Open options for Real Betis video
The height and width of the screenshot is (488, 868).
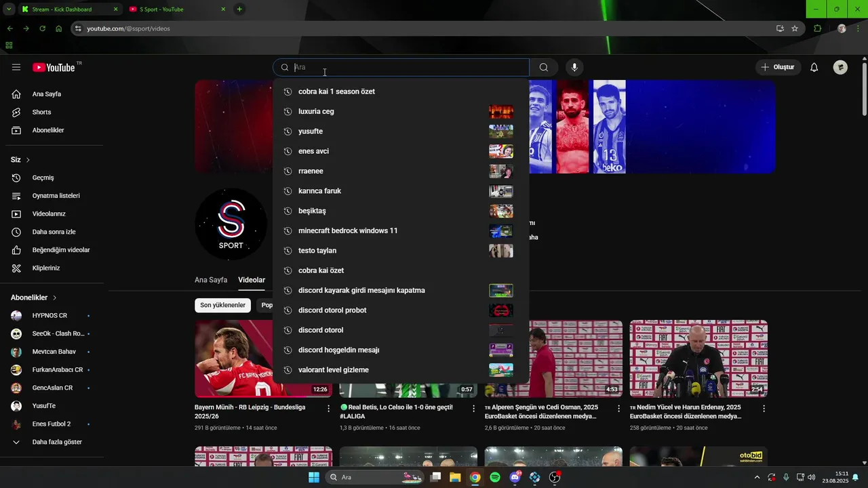tap(473, 409)
